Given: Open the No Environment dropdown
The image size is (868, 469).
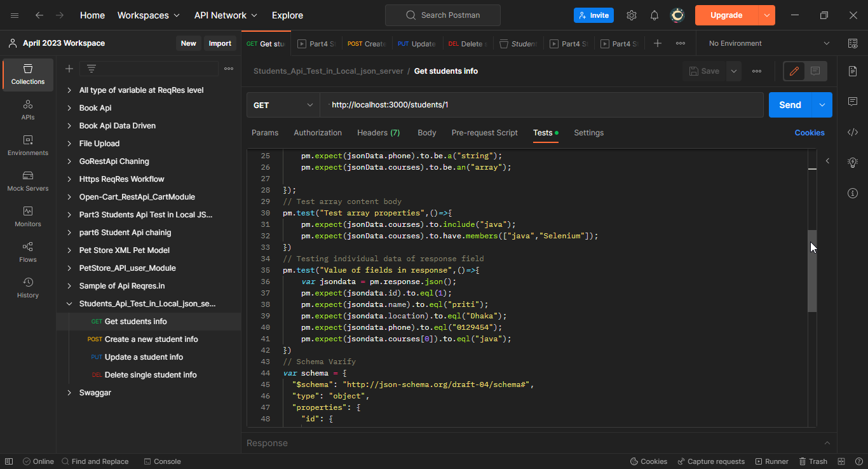Looking at the screenshot, I should 770,43.
